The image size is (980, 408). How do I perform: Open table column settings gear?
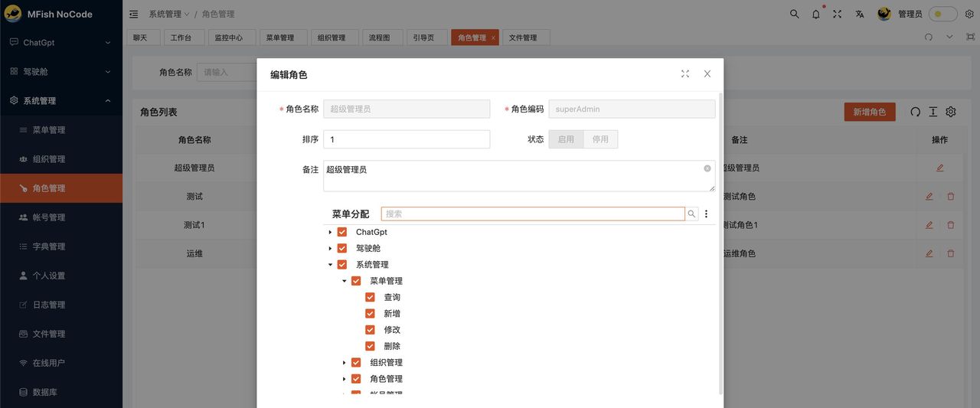tap(951, 112)
